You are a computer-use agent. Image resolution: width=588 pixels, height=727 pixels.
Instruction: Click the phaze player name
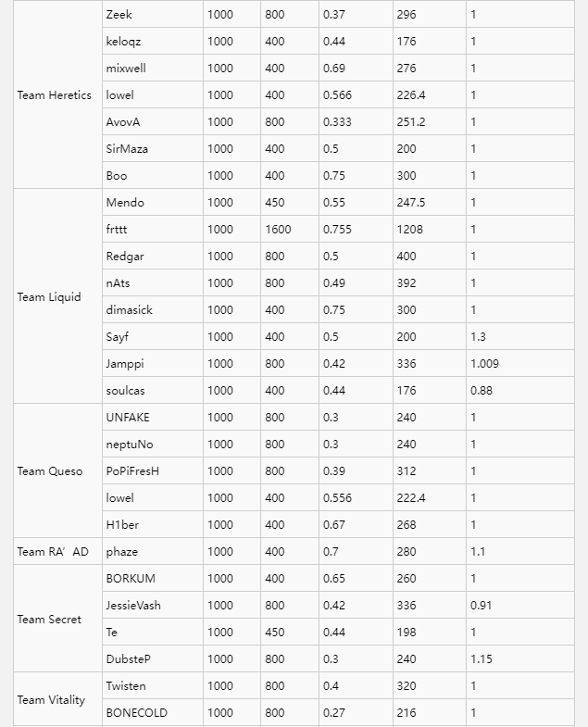click(121, 552)
